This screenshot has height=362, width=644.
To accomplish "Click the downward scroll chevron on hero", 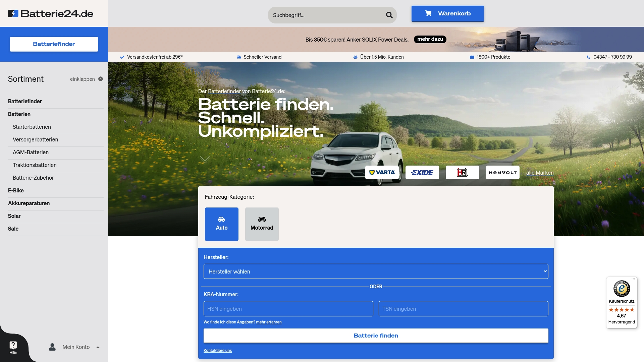I will (205, 159).
